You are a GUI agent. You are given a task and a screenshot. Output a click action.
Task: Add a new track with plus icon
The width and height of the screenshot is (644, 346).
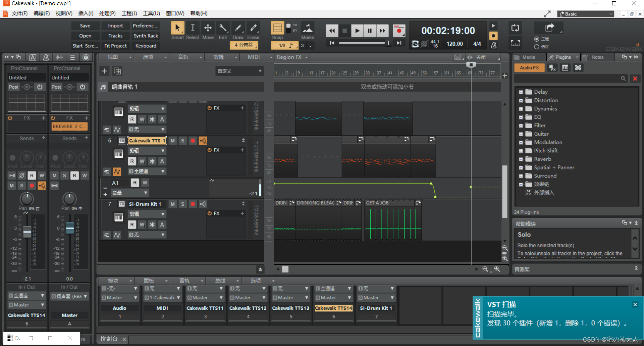coord(104,71)
